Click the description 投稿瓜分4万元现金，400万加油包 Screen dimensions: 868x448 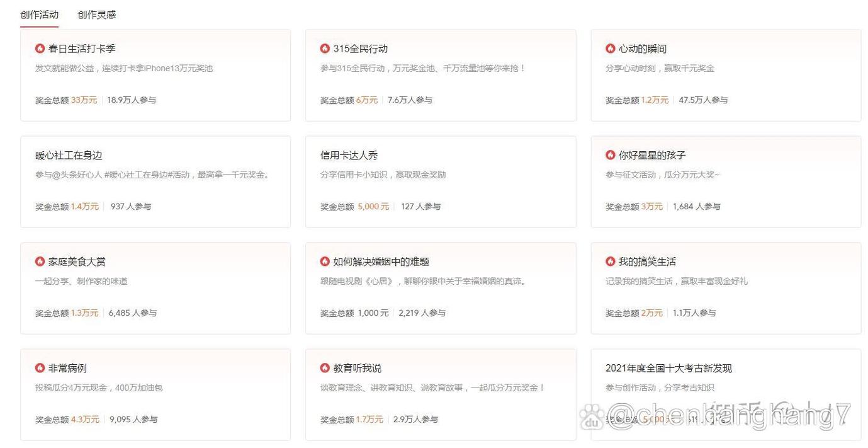tap(99, 388)
